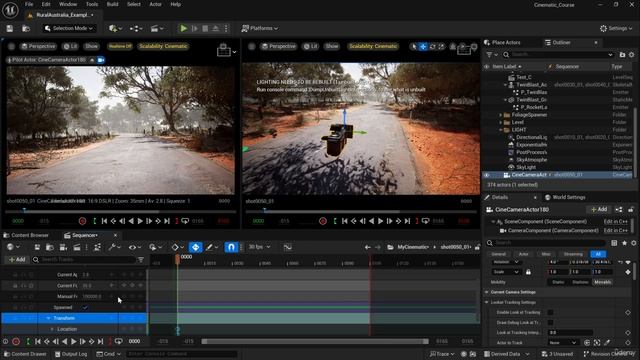Collapse Lookat Tracking Settings section
This screenshot has width=640, height=360.
coord(487,302)
